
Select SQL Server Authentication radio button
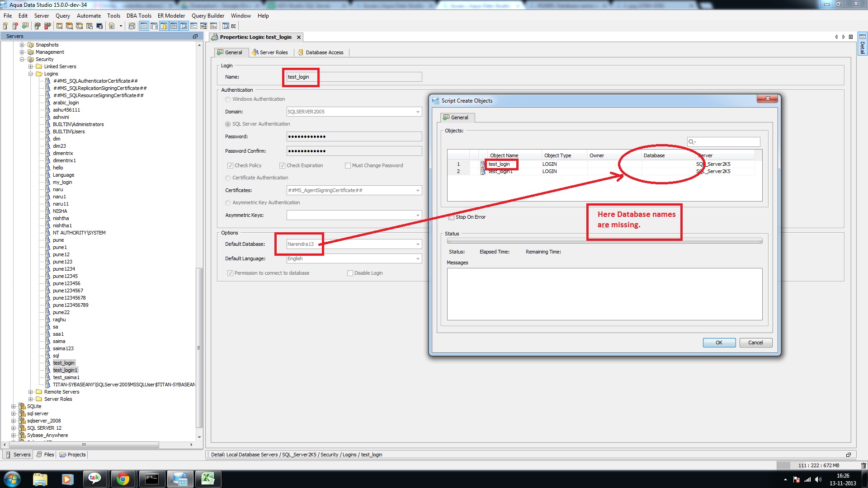[x=228, y=124]
